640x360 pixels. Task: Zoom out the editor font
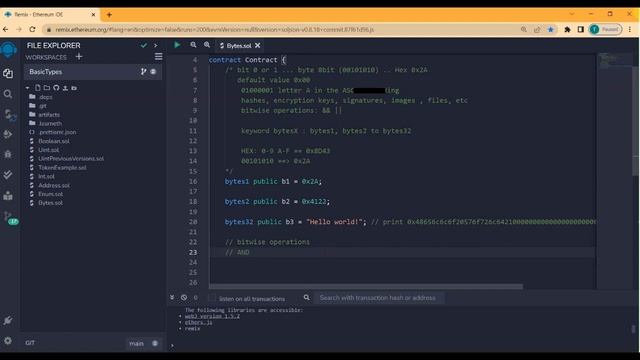coord(193,45)
